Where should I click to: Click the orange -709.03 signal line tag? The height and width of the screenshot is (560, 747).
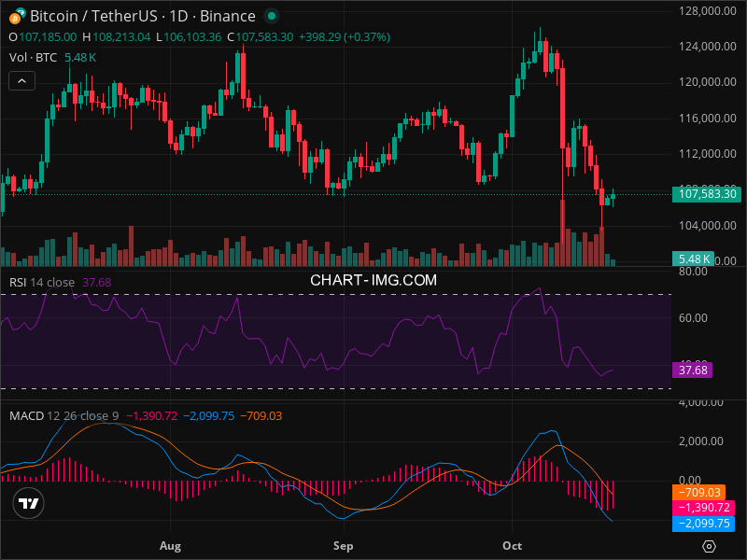(704, 492)
